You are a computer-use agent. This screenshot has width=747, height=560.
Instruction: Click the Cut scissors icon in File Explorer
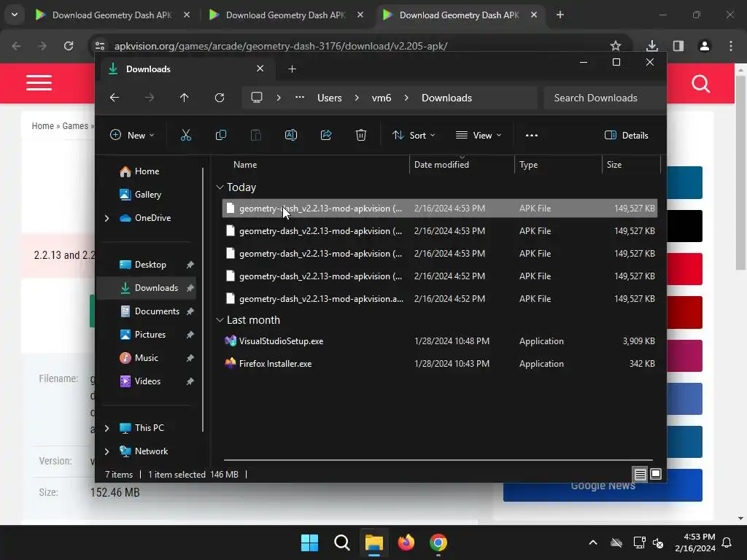click(186, 135)
